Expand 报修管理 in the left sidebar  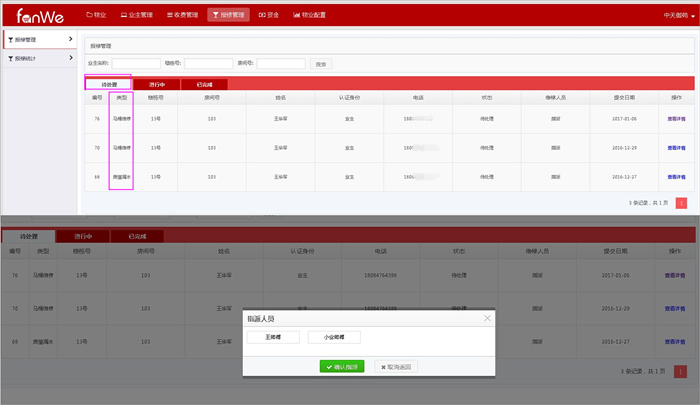coord(38,40)
